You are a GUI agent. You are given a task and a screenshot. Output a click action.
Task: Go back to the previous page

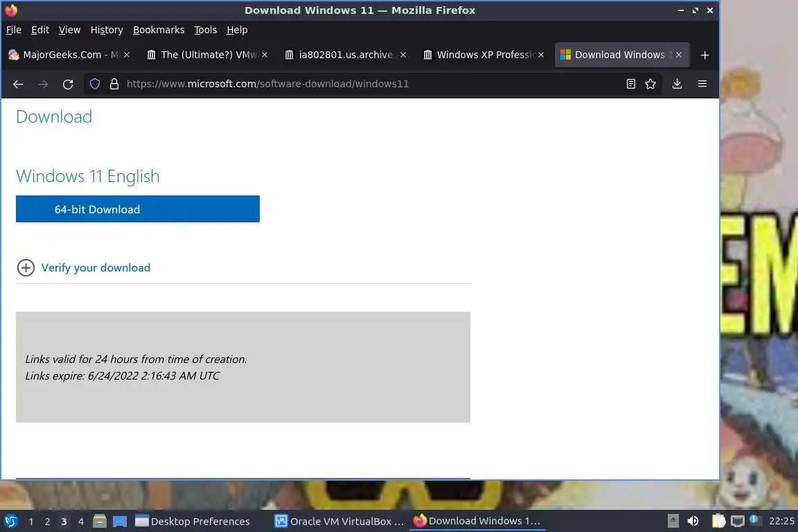18,84
